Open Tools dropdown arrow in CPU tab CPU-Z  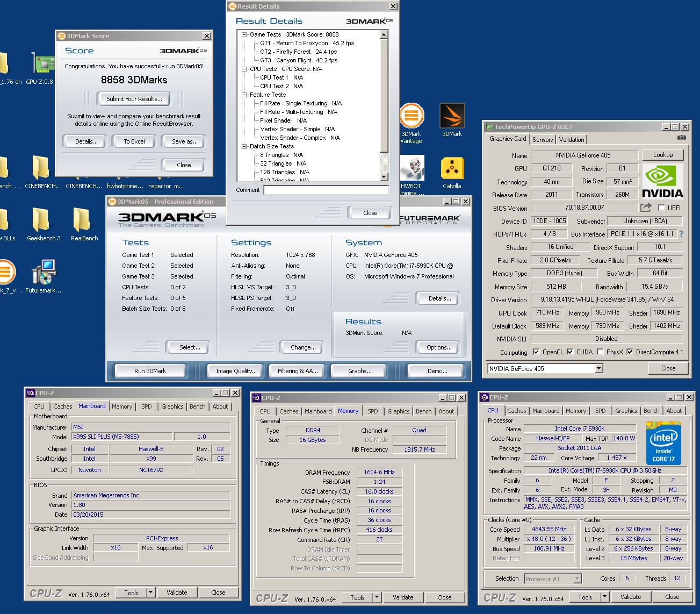click(x=605, y=597)
